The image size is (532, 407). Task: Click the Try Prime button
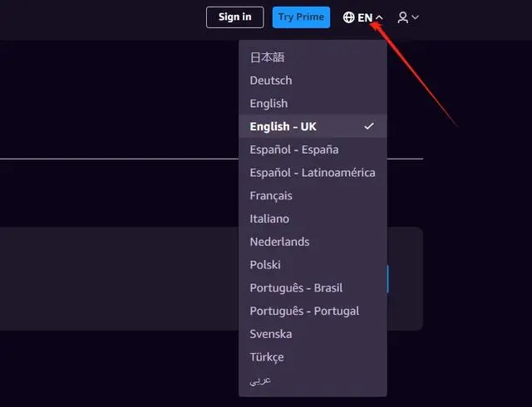[301, 17]
